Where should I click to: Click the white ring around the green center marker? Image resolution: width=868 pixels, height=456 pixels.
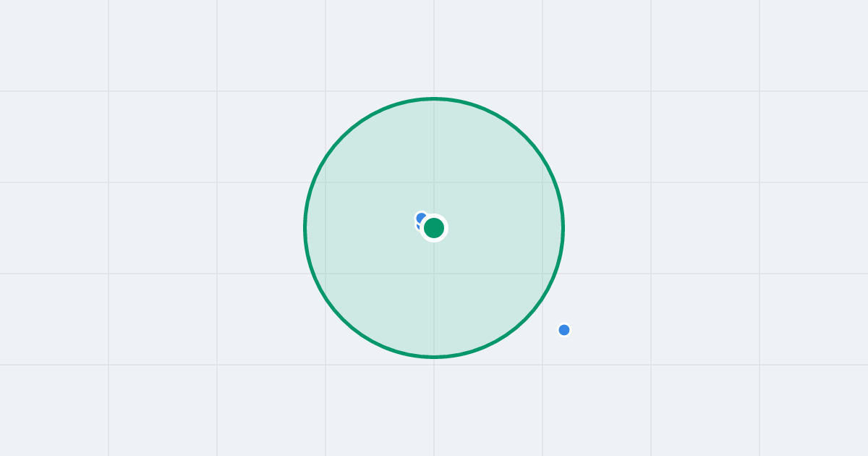pos(434,216)
